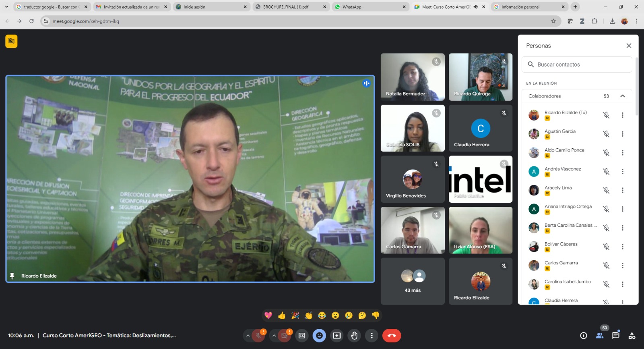Collapse the Colaboradores list
This screenshot has width=644, height=349.
622,96
